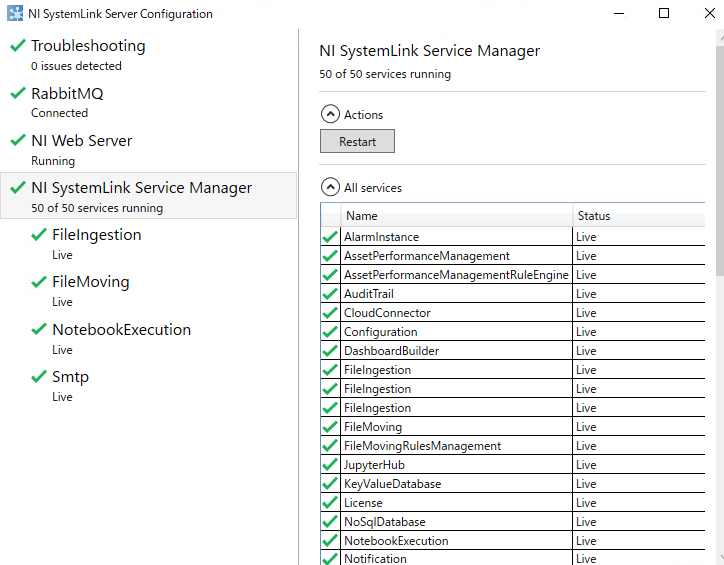Click the status checkmark in KeyValueDatabase row
The height and width of the screenshot is (565, 724).
pos(330,483)
